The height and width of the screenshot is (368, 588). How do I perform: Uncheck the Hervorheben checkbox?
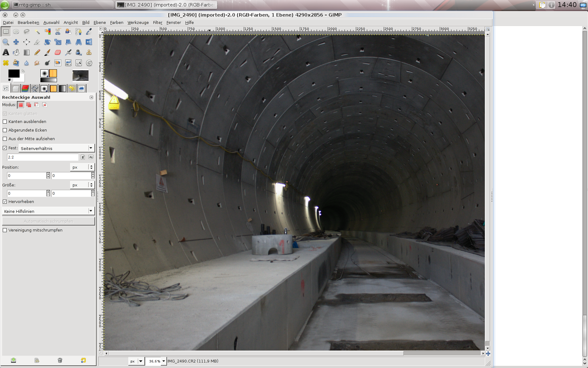coord(5,202)
